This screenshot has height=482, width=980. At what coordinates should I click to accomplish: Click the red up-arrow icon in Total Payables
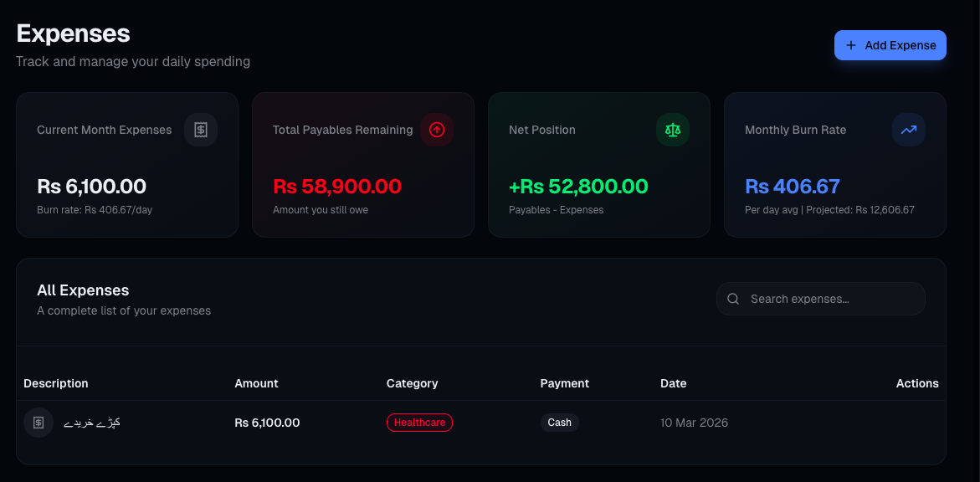point(437,130)
